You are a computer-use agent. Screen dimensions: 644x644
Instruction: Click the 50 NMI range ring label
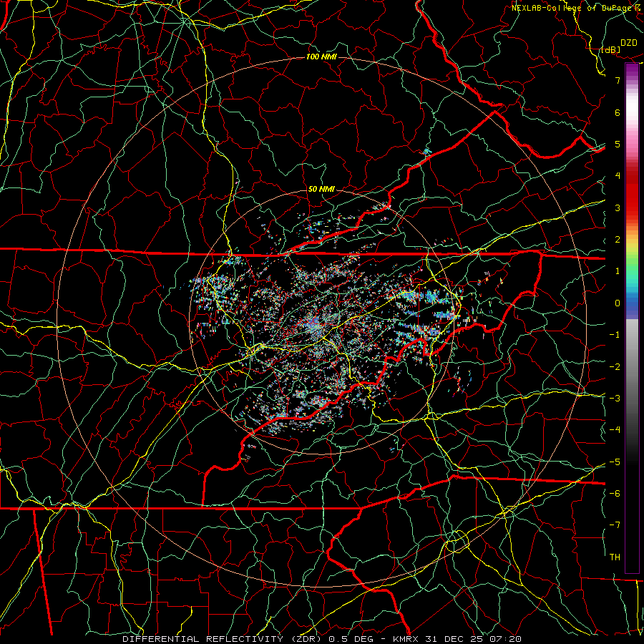tap(321, 189)
